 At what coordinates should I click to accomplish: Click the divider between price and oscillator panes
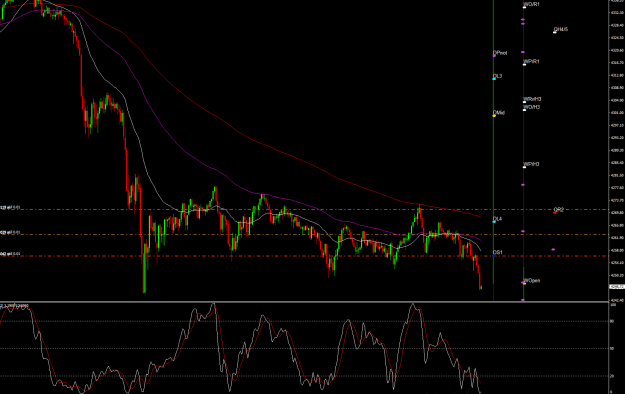(305, 302)
